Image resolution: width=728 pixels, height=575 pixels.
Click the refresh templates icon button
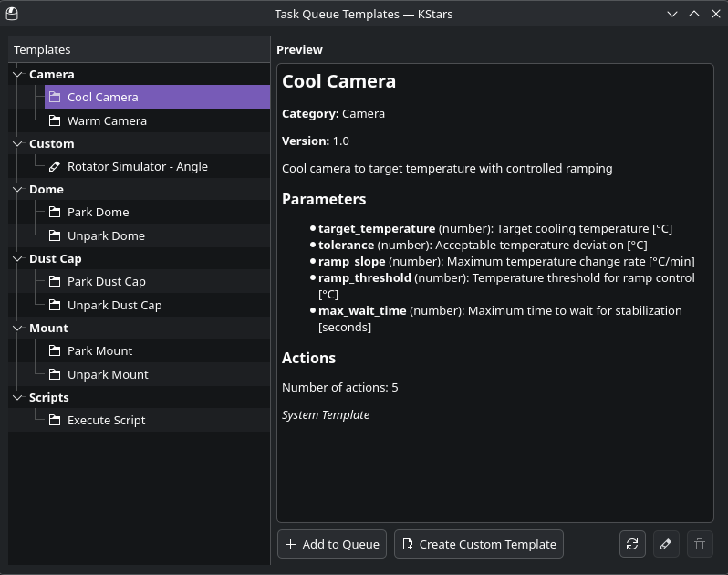click(631, 544)
